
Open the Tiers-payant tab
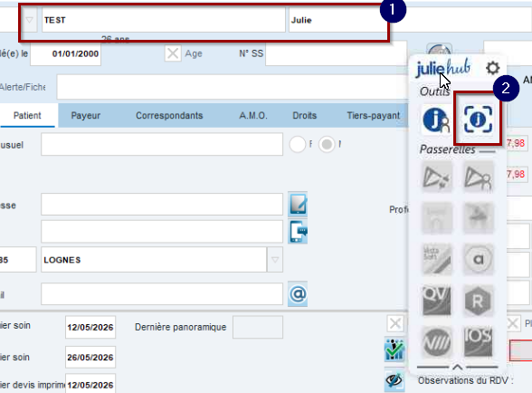373,116
